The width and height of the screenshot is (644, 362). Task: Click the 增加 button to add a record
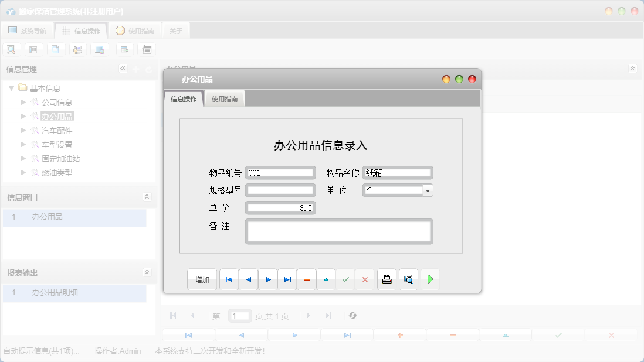tap(202, 279)
